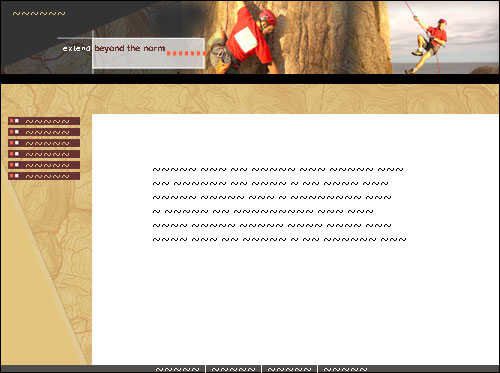Open the fourth footer navigation link
The image size is (500, 373).
pos(345,369)
